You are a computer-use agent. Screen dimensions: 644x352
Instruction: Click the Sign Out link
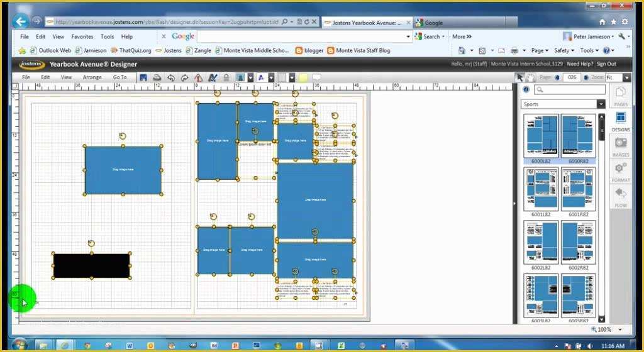606,64
